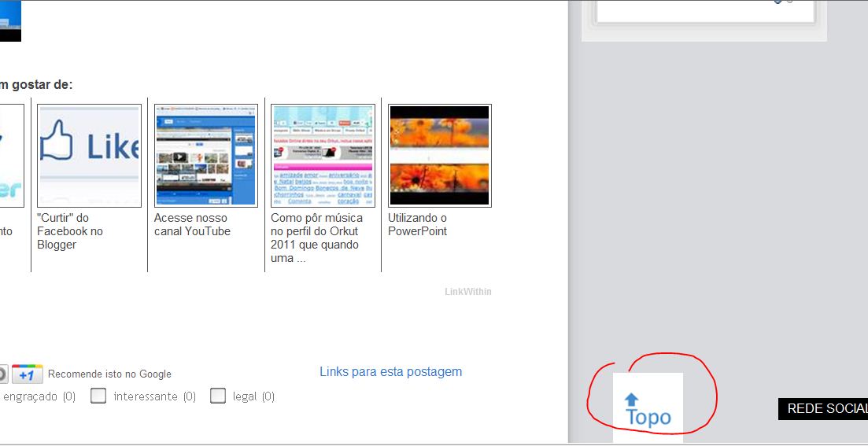This screenshot has width=868, height=446.
Task: Open the Facebook Like post thumbnail
Action: coord(89,156)
